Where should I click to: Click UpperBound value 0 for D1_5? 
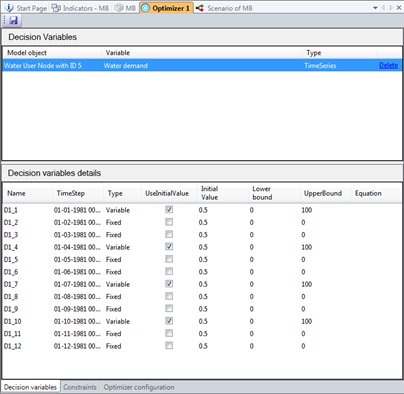(x=303, y=259)
